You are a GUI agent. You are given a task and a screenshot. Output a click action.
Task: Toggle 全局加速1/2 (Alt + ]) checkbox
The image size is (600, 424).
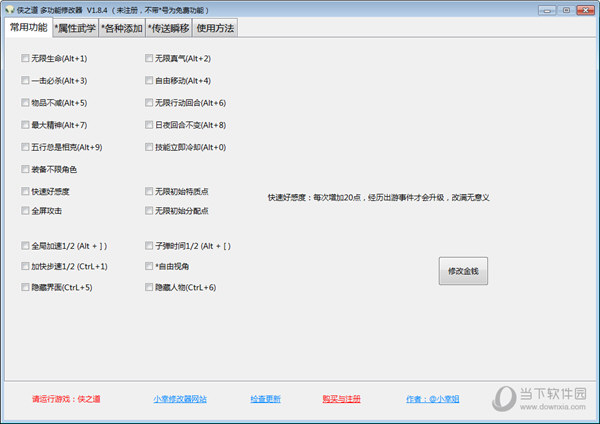pyautogui.click(x=25, y=246)
